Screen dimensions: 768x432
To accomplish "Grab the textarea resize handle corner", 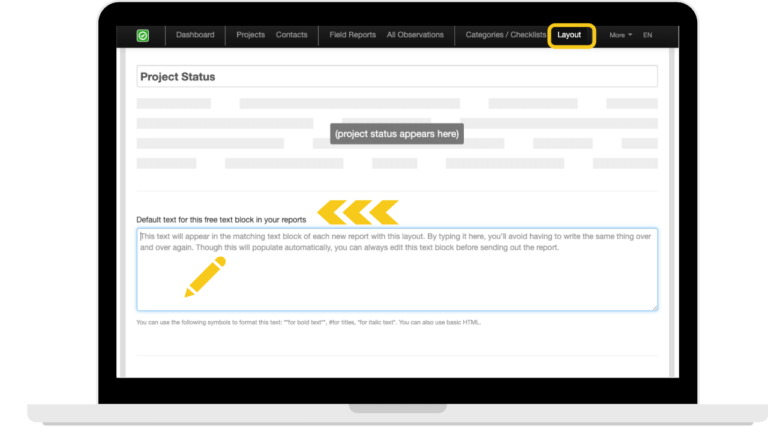I will (x=655, y=308).
